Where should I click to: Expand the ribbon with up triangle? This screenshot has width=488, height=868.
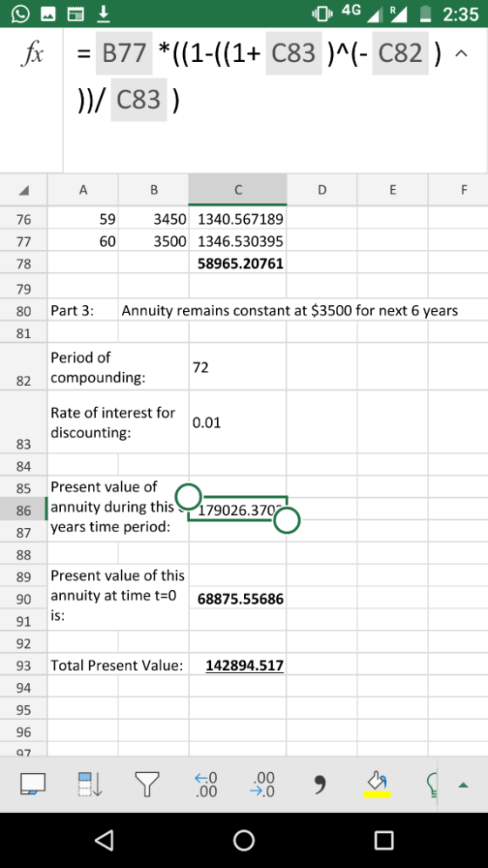click(x=463, y=784)
